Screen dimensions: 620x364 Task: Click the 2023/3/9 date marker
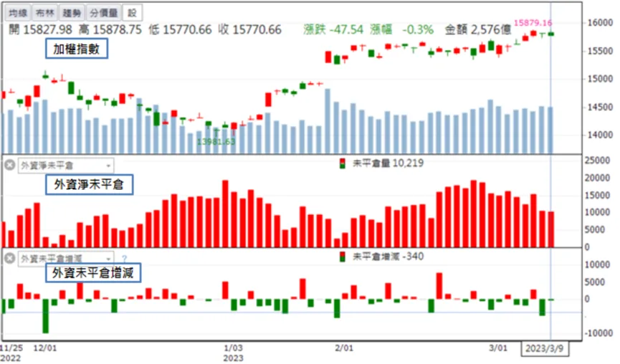click(x=544, y=348)
